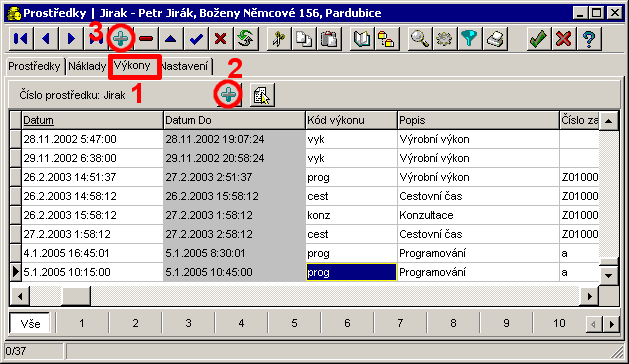
Task: Select page 5 in bottom tab strip
Action: (x=294, y=323)
